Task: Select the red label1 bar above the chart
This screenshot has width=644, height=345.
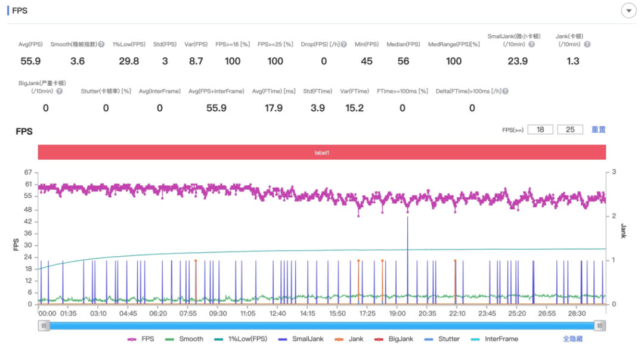Action: point(322,153)
